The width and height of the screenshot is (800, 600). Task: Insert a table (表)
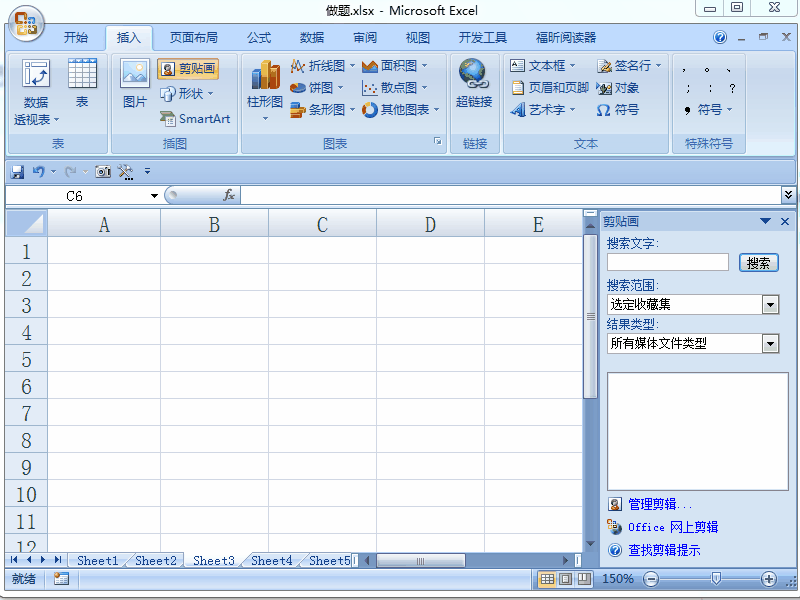82,83
